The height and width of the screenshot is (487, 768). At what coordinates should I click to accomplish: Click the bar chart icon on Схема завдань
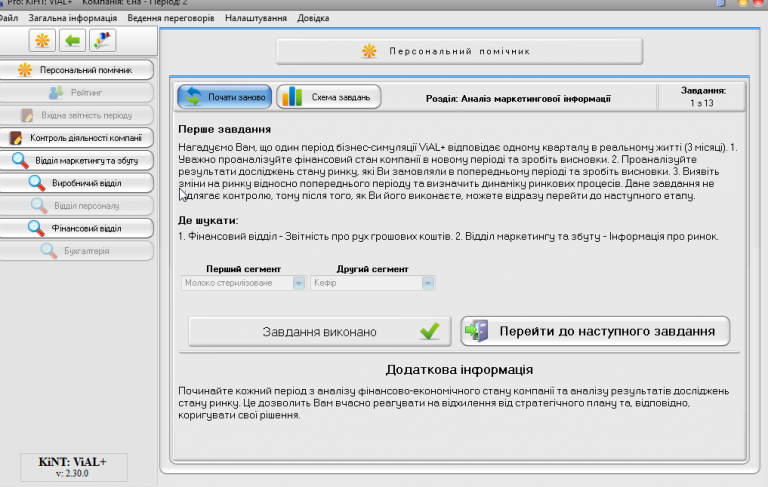pyautogui.click(x=292, y=97)
